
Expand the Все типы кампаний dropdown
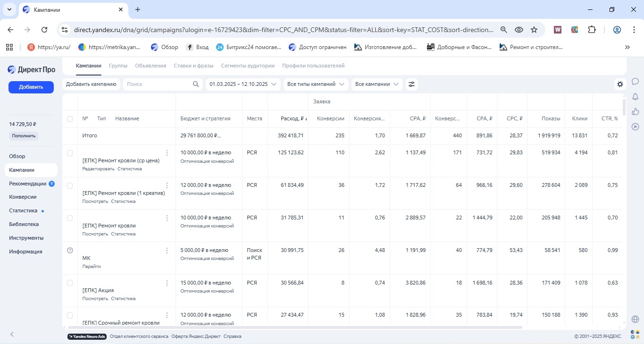click(x=316, y=84)
